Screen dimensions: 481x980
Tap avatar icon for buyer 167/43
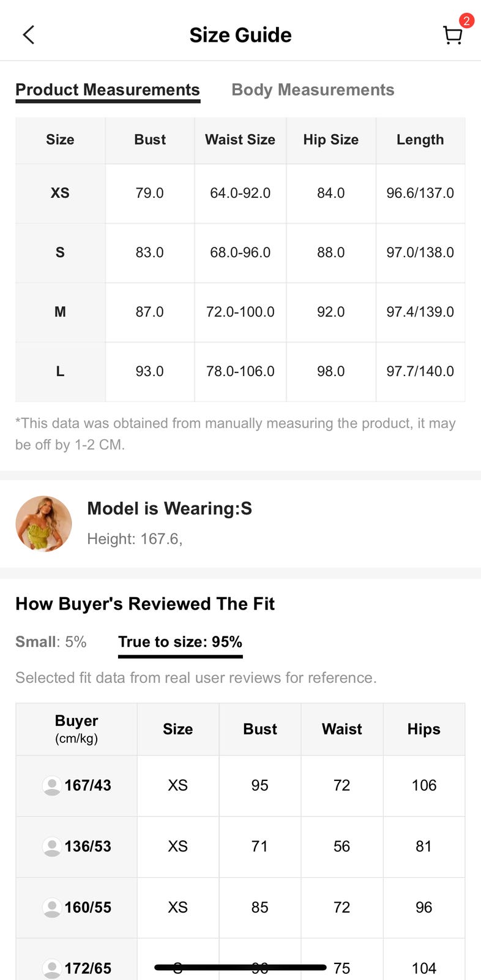(x=51, y=785)
